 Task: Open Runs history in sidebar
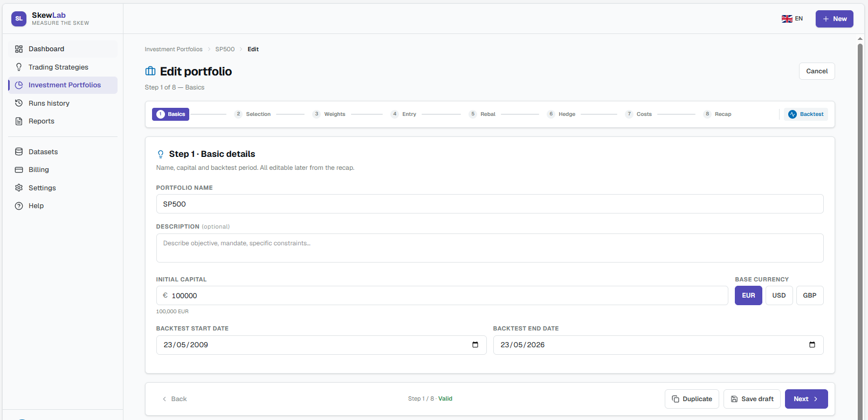click(63, 103)
